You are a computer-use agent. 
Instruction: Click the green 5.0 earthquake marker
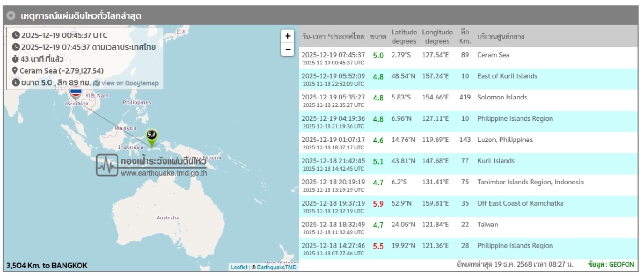(152, 135)
